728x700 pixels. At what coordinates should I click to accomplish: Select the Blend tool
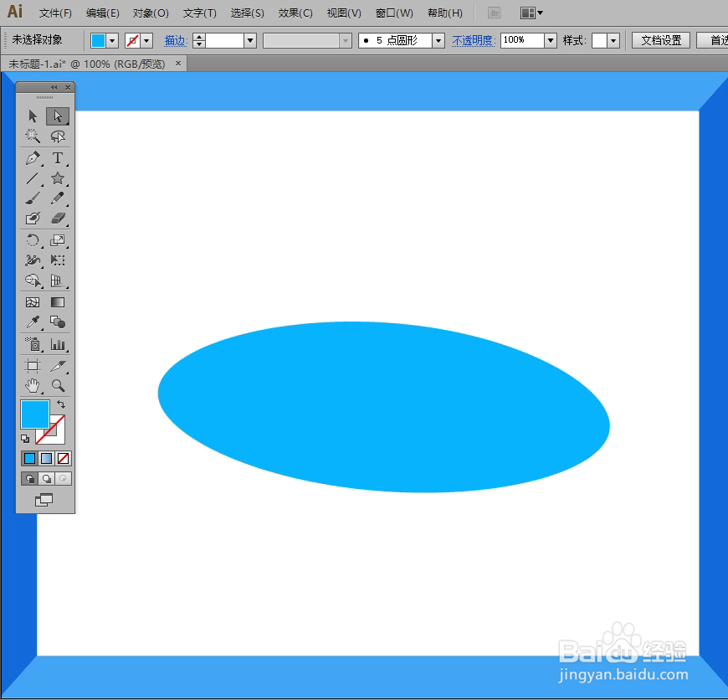(x=58, y=322)
